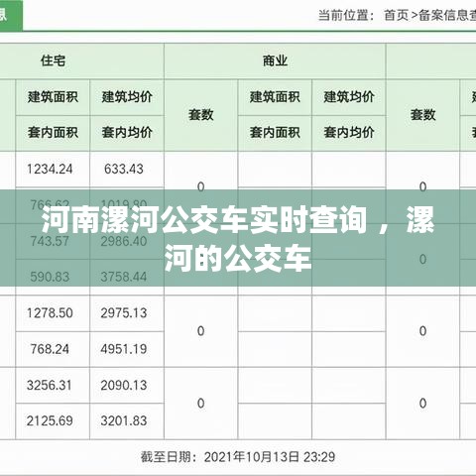Screen dimensions: 476x476
Task: Select the green tab at top-left
Action: point(11,15)
